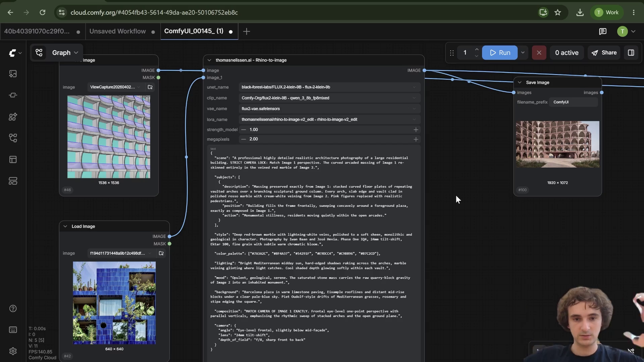
Task: Open the browser downloads icon
Action: coord(580,12)
